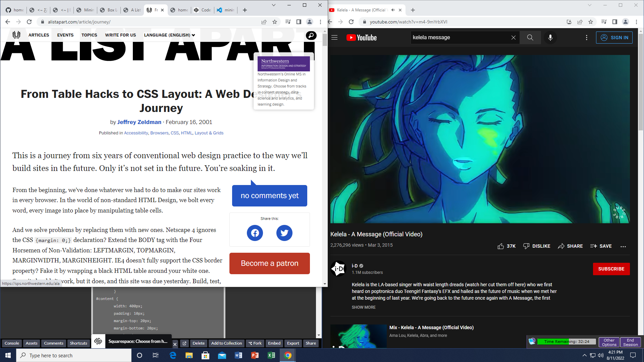Click the red SUBSCRIBE button
644x362 pixels.
click(611, 269)
